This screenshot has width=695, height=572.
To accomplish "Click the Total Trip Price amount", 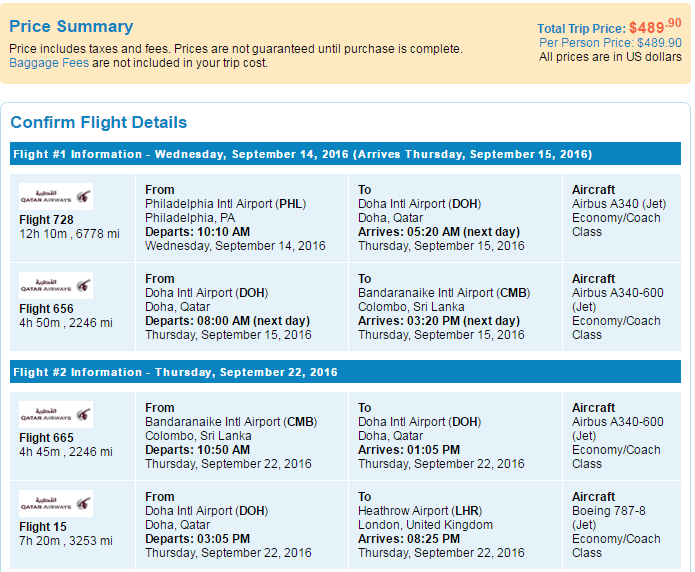I will click(x=655, y=27).
